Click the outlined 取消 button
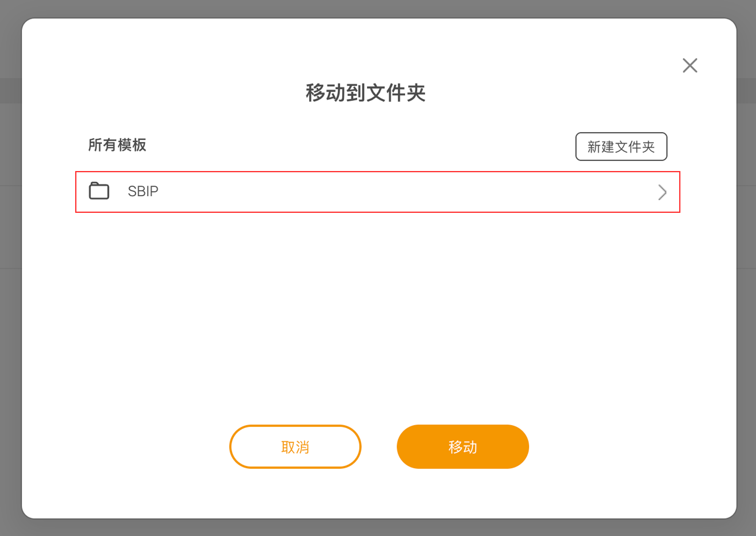This screenshot has height=536, width=756. click(295, 447)
